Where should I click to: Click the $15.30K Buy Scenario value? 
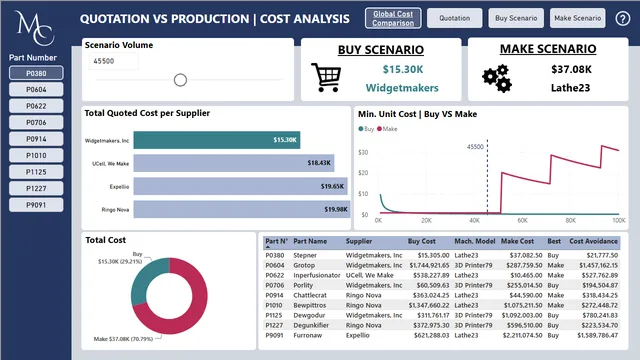[x=403, y=70]
